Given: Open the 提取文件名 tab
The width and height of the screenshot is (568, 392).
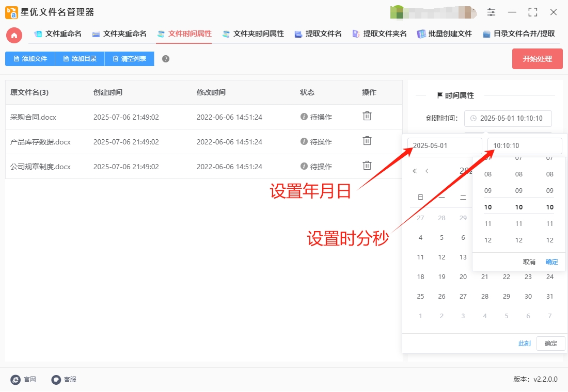Looking at the screenshot, I should pyautogui.click(x=318, y=34).
